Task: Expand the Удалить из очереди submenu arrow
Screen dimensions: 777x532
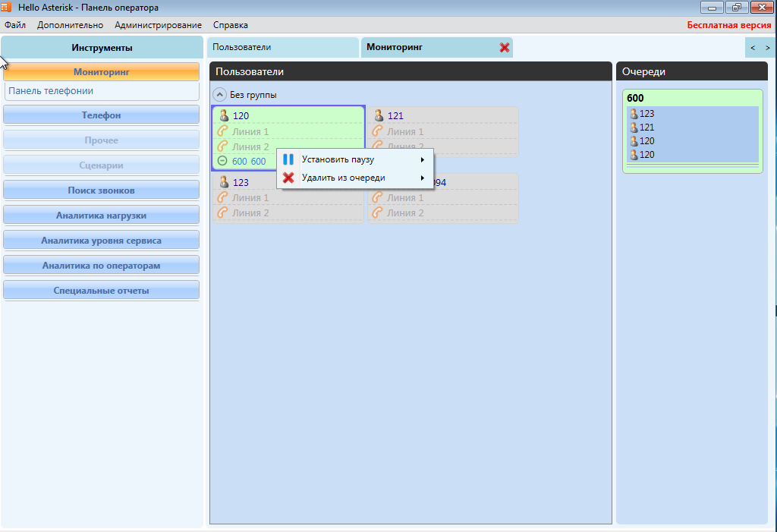Action: [x=422, y=178]
